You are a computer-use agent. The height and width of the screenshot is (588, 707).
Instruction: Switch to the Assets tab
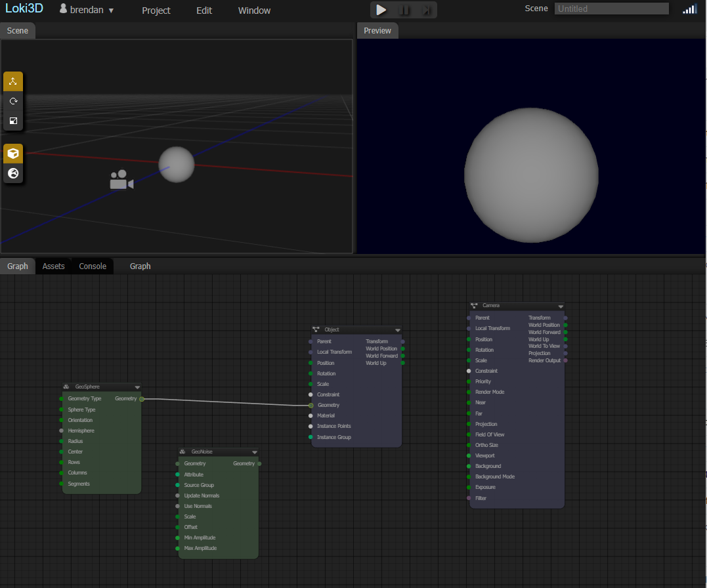(x=53, y=266)
